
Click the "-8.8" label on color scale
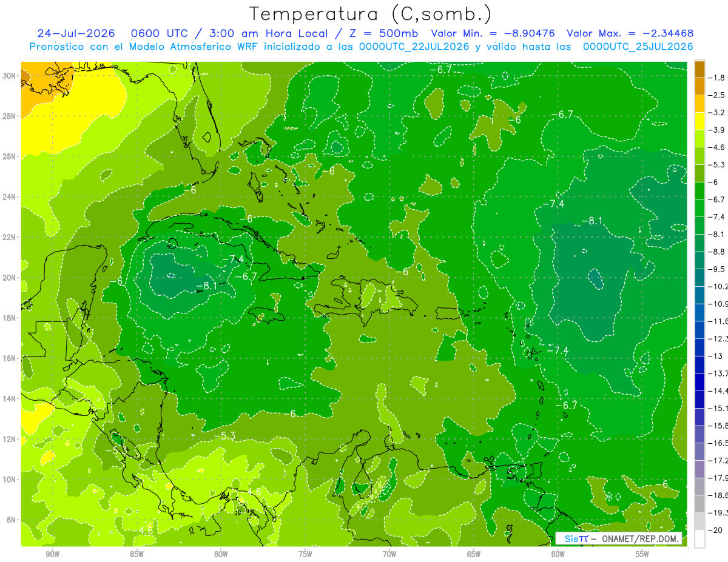point(718,252)
